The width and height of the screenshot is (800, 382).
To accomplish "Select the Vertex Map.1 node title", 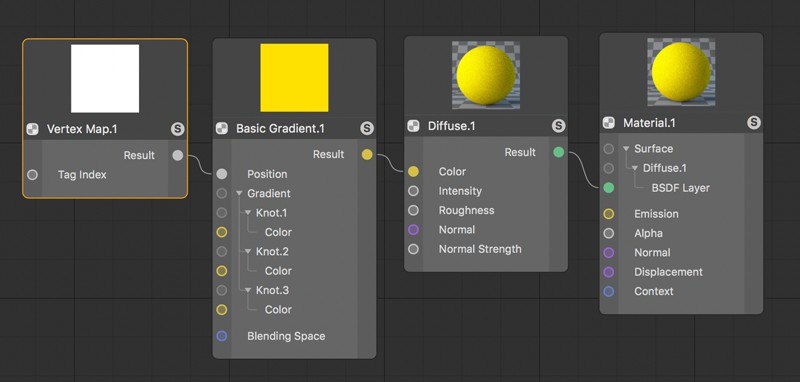I will coord(82,129).
